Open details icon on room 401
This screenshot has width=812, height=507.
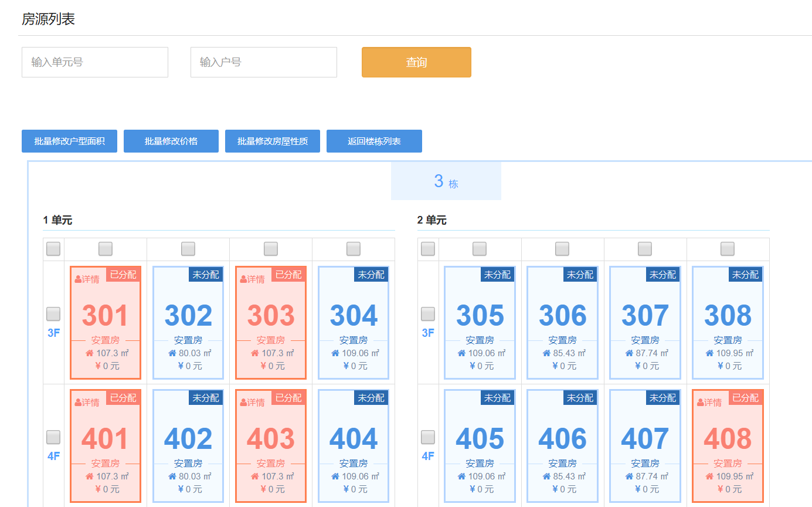79,403
